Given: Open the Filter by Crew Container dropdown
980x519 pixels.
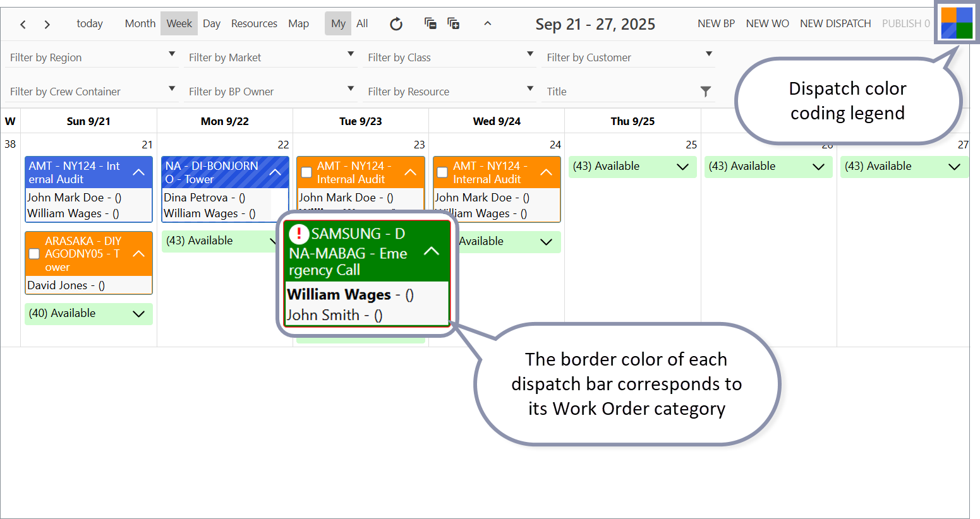Looking at the screenshot, I should click(93, 91).
